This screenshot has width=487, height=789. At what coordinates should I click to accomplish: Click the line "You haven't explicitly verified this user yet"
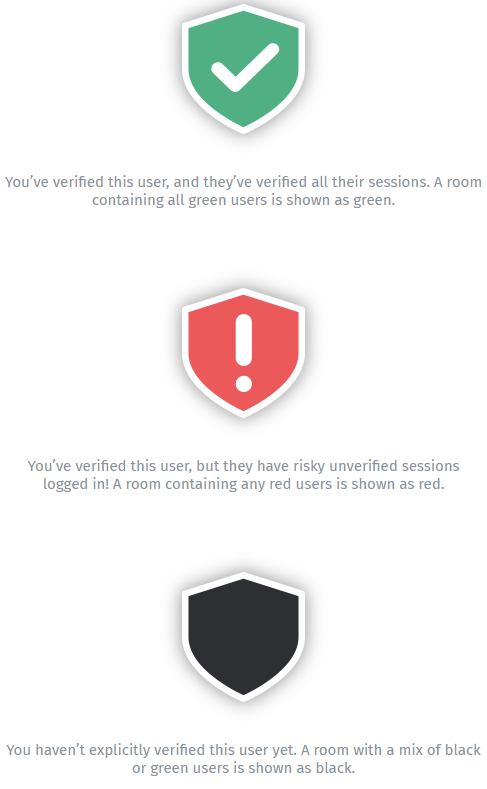(x=244, y=750)
